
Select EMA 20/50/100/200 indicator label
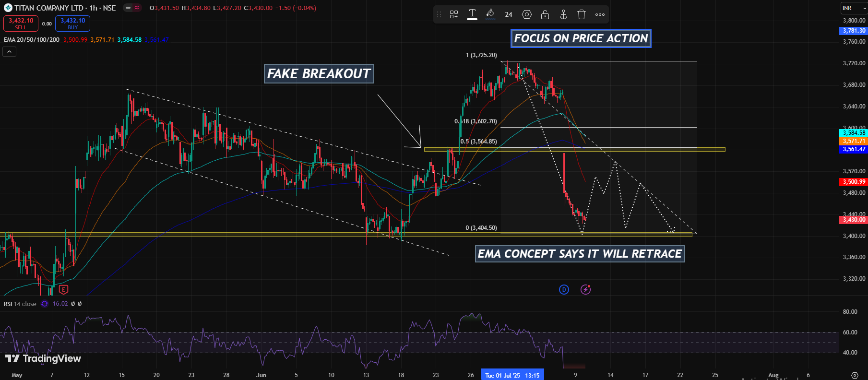click(32, 40)
